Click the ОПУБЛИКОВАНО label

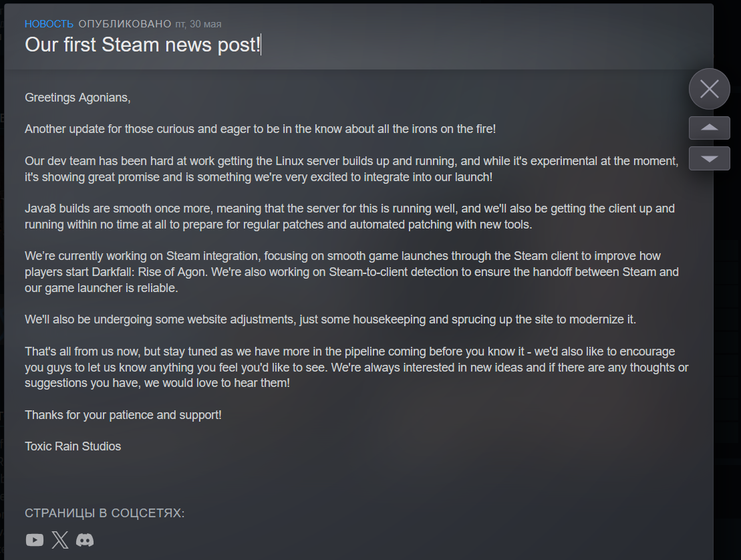[125, 23]
